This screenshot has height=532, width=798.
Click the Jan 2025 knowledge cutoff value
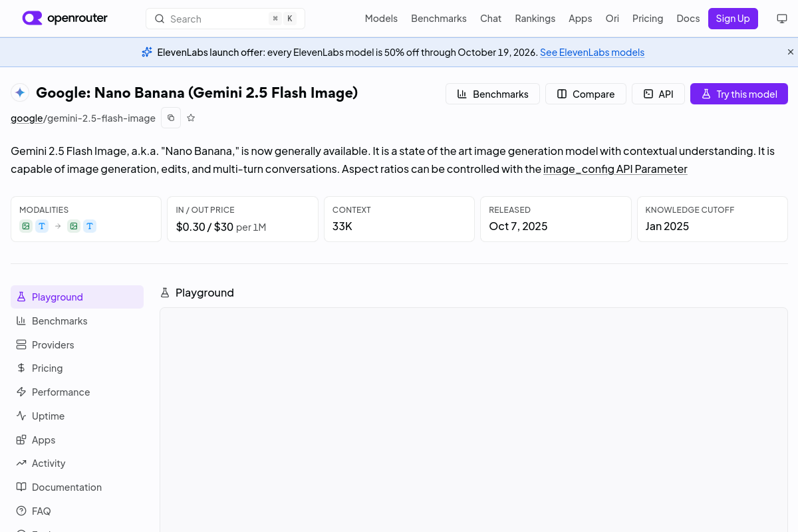point(667,226)
